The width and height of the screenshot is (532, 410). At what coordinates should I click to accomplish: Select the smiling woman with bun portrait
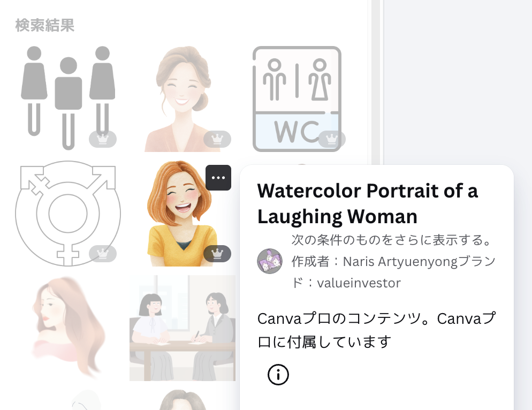point(182,96)
